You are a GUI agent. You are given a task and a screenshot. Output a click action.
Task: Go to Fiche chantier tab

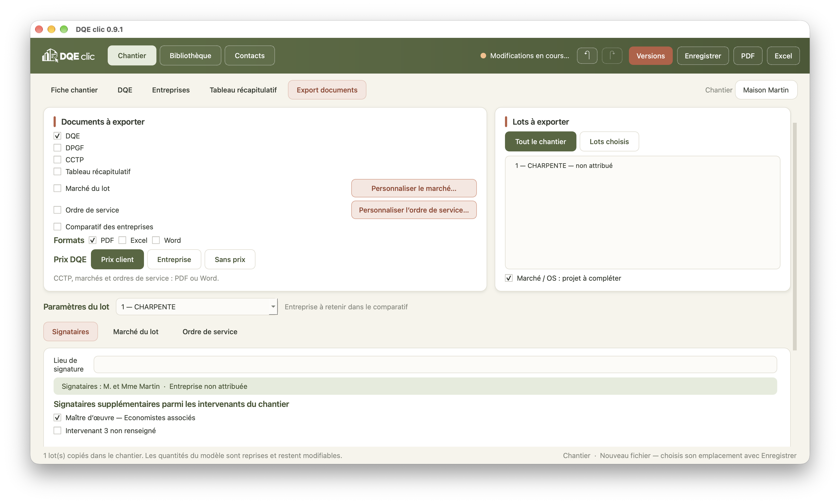[74, 90]
